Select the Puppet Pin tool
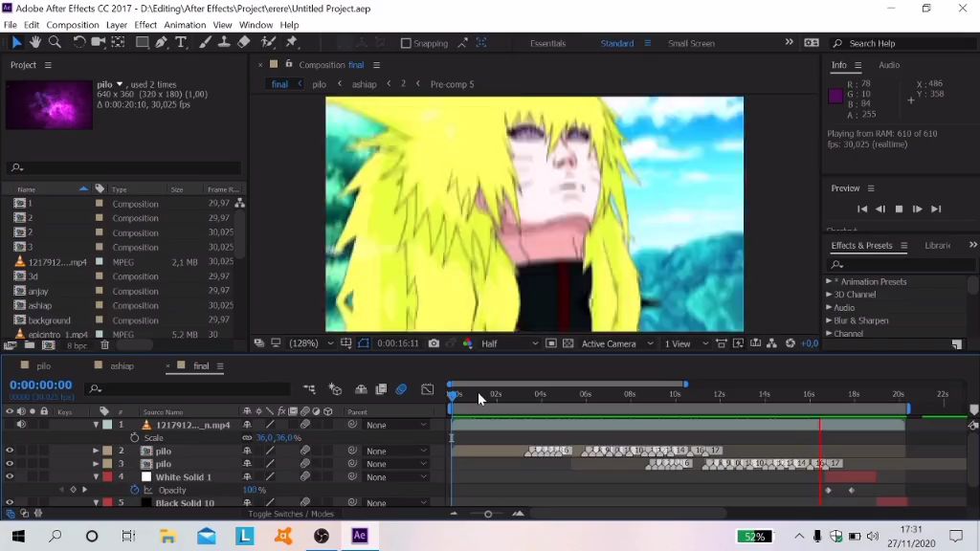 click(x=291, y=42)
